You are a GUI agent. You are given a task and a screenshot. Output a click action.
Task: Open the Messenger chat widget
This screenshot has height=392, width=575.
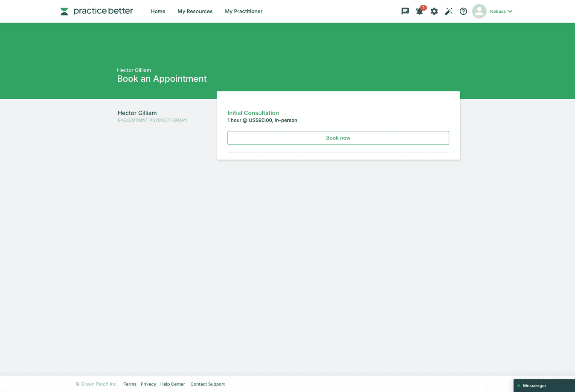tap(534, 386)
